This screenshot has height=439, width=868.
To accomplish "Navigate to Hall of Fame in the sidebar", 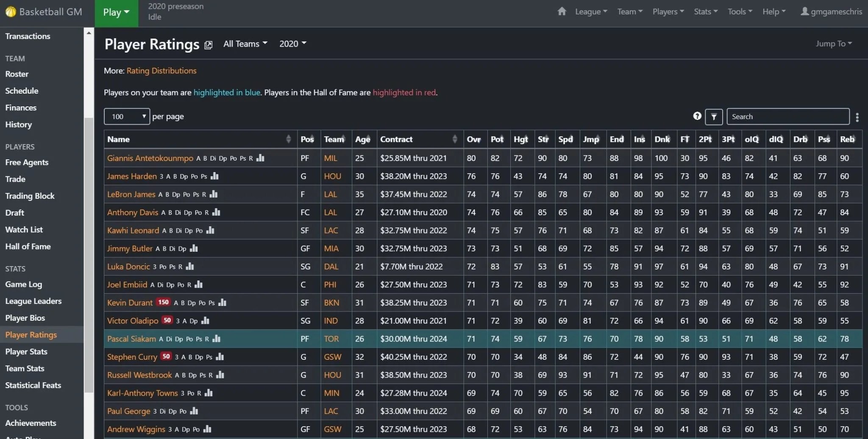I will click(x=28, y=246).
